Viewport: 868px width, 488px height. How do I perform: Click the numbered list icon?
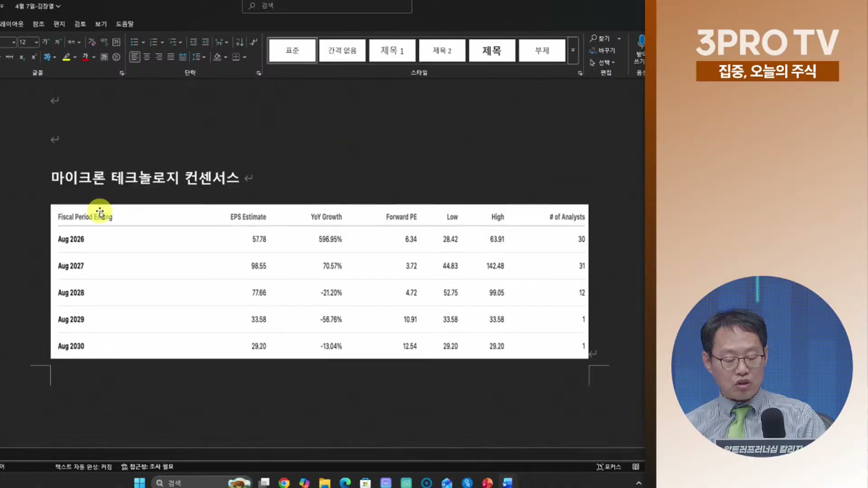point(153,42)
